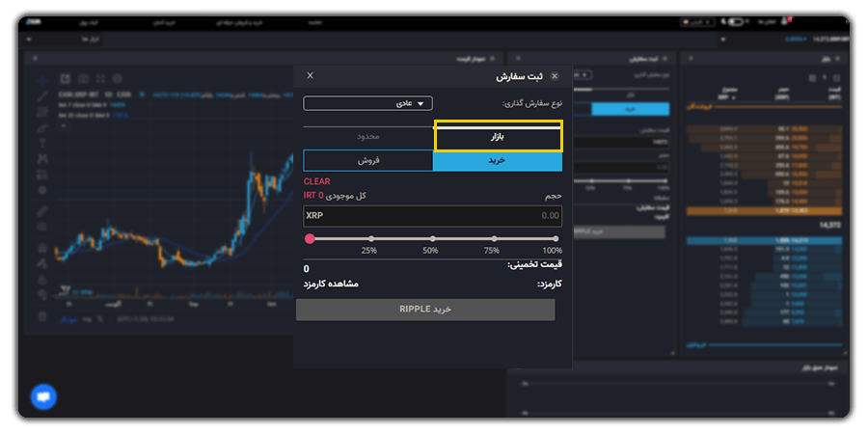Set the volume slider to 75%

[x=494, y=238]
